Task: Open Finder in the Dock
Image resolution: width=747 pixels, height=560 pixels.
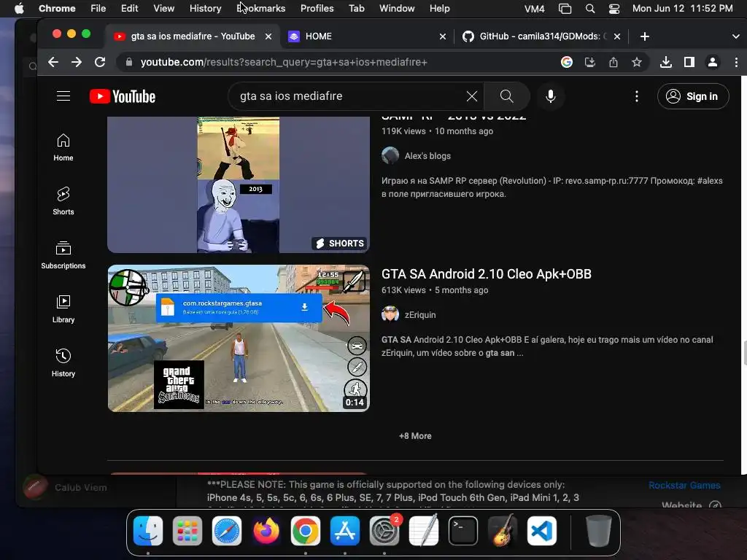Action: tap(148, 531)
